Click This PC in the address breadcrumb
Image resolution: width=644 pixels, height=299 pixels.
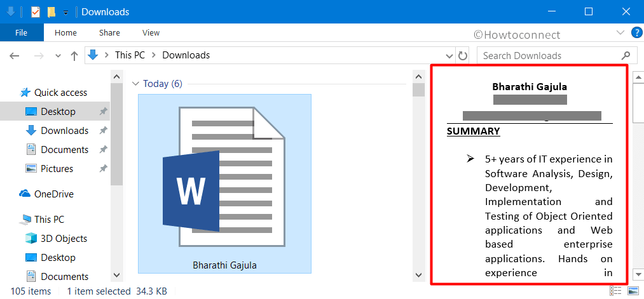click(x=130, y=55)
